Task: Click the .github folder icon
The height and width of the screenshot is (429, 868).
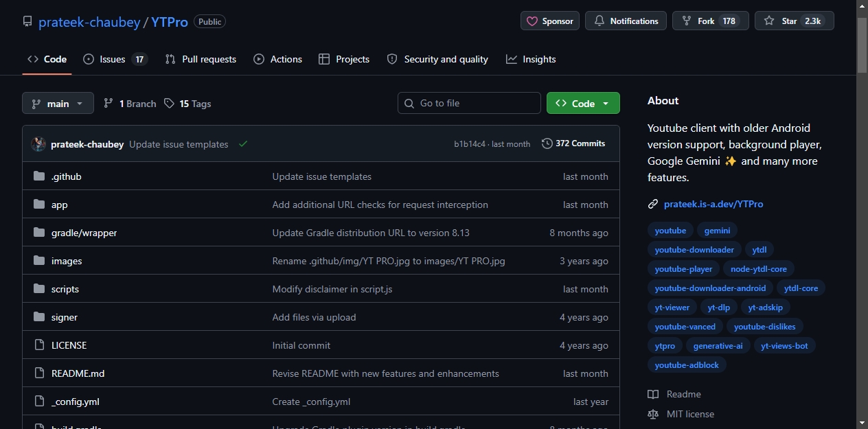Action: coord(39,176)
